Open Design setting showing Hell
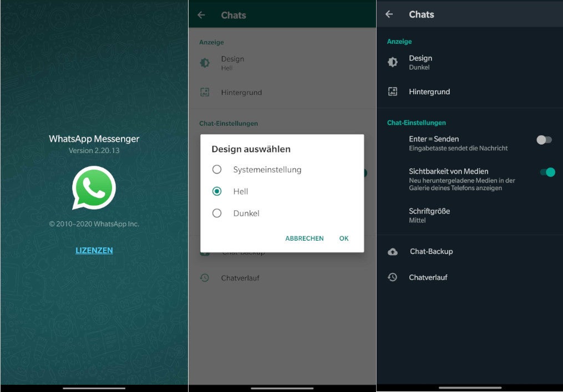 pyautogui.click(x=282, y=63)
